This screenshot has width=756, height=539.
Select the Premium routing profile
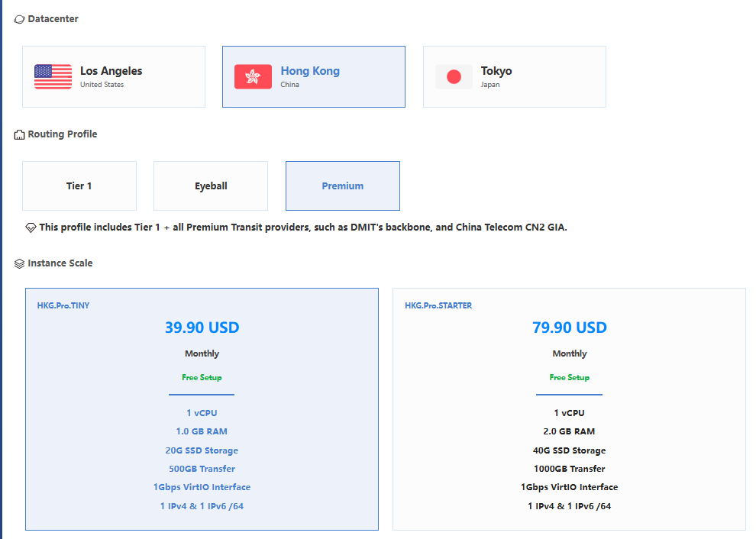tap(342, 186)
